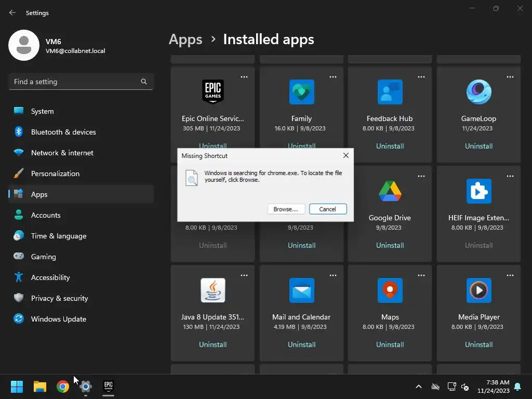Click the GameLoop app icon
The image size is (532, 399).
478,91
